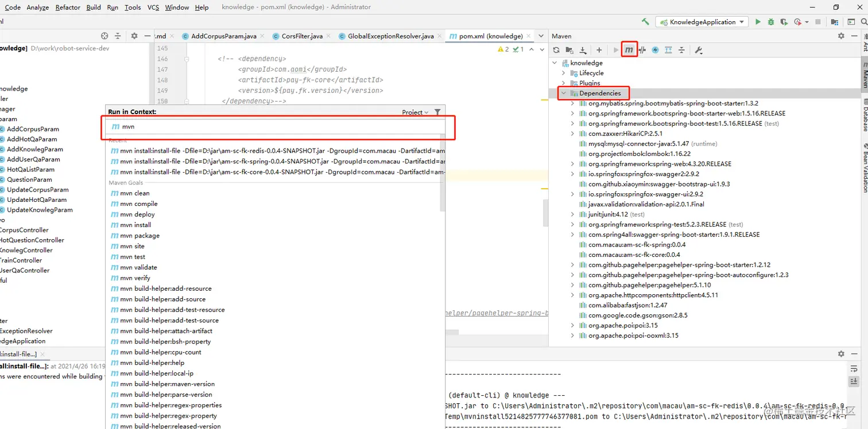Toggle Skip Tests Mode lightning icon
Screen dimensions: 868x429
[655, 50]
